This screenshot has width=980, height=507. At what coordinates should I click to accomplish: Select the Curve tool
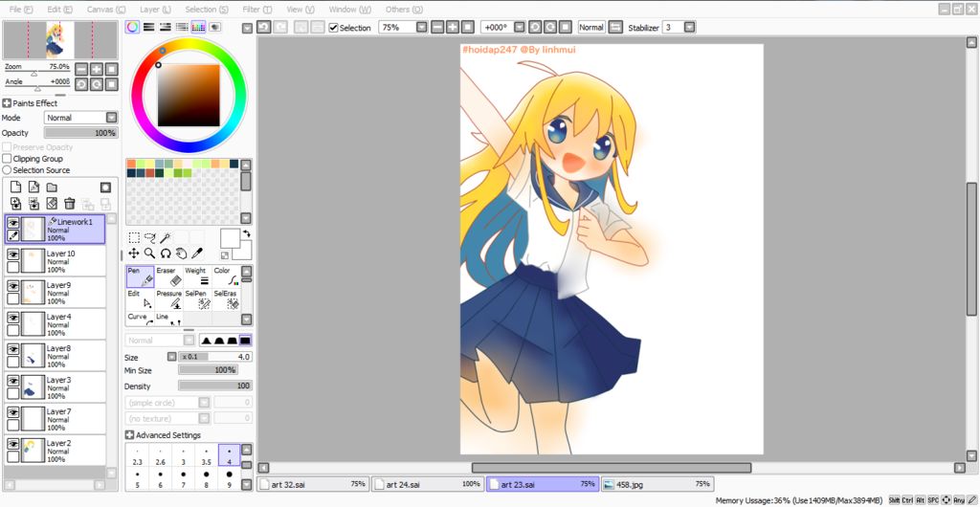140,319
